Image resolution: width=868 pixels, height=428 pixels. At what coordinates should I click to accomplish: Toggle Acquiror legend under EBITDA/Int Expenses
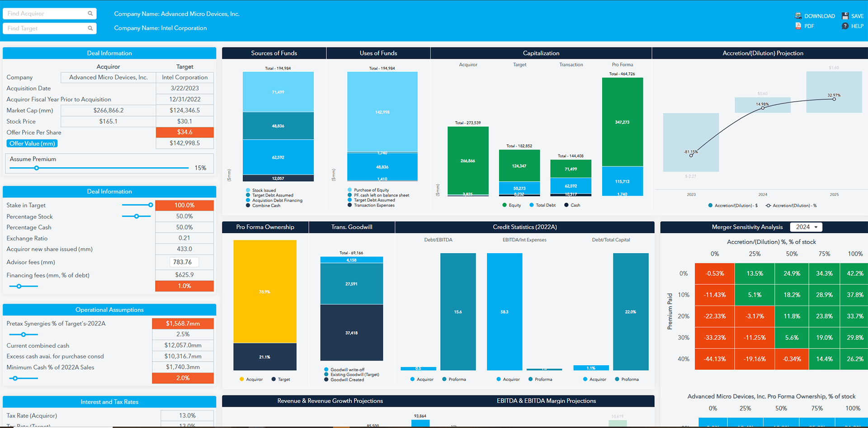click(x=508, y=379)
